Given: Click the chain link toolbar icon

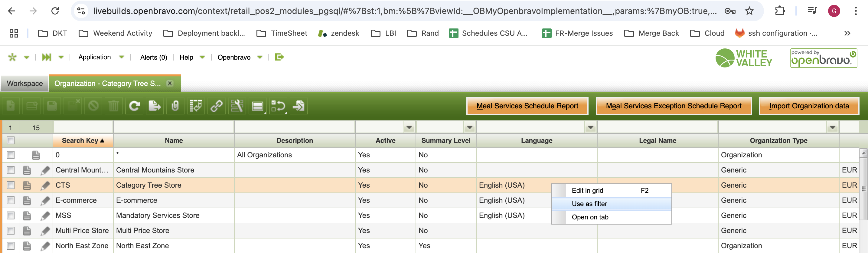Looking at the screenshot, I should (216, 106).
